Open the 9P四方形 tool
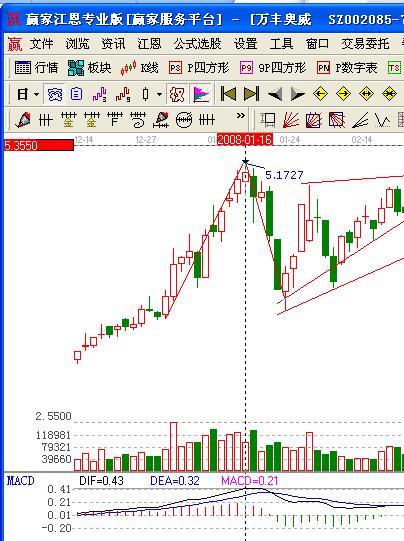 tap(273, 68)
